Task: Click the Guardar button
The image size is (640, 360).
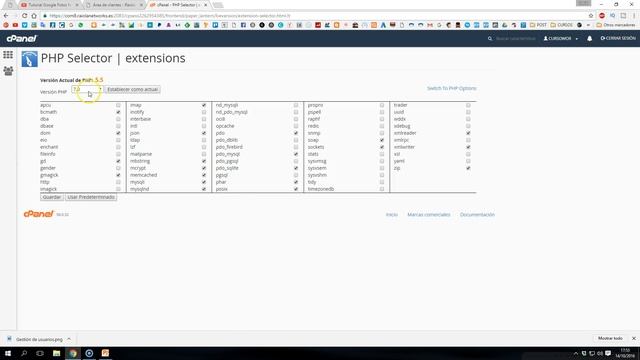Action: [52, 197]
